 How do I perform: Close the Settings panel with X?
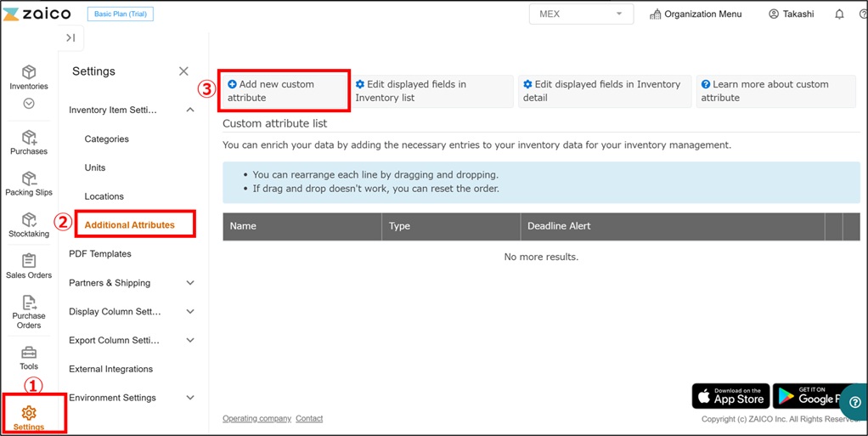183,71
